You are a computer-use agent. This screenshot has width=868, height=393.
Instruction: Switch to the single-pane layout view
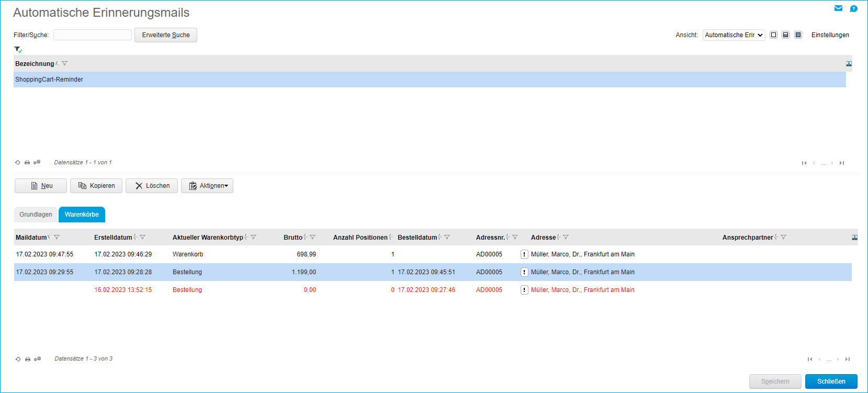[x=773, y=35]
